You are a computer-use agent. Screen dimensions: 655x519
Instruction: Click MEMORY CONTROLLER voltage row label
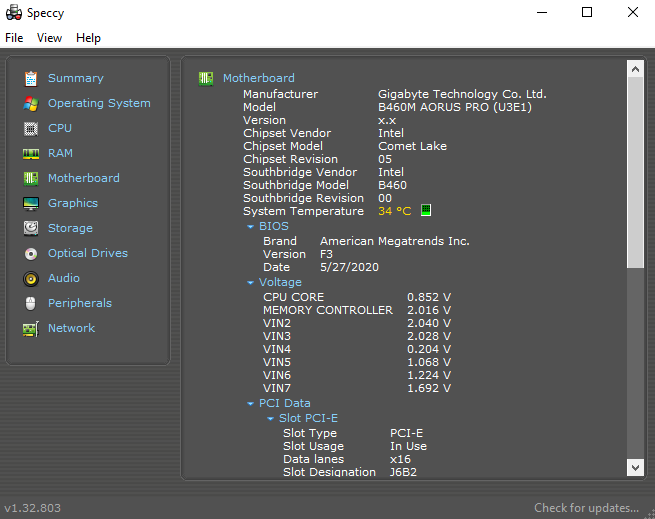coord(328,310)
